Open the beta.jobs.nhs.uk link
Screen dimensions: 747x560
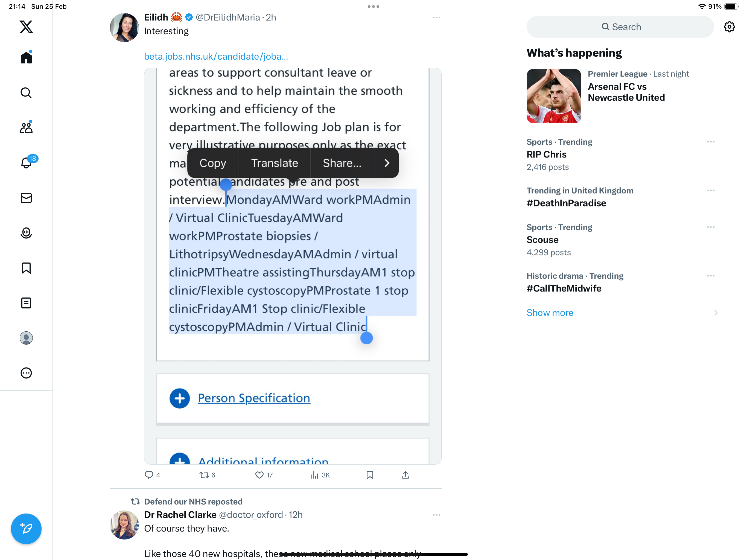point(216,56)
